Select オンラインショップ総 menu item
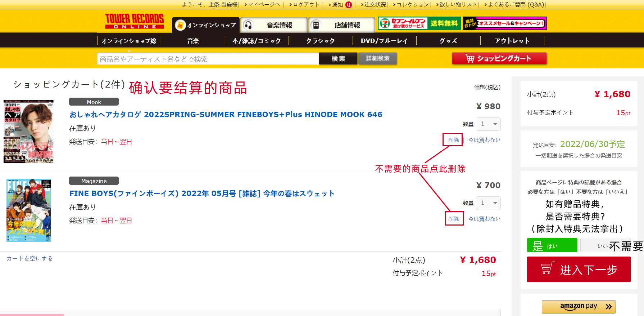 click(x=129, y=41)
